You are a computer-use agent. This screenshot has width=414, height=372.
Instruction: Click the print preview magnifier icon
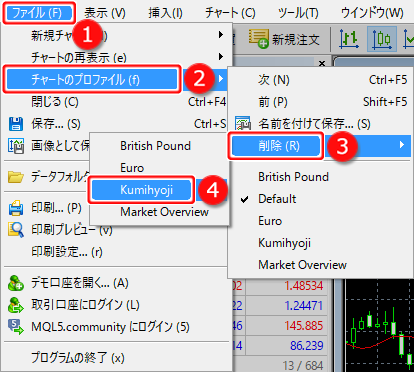point(16,230)
